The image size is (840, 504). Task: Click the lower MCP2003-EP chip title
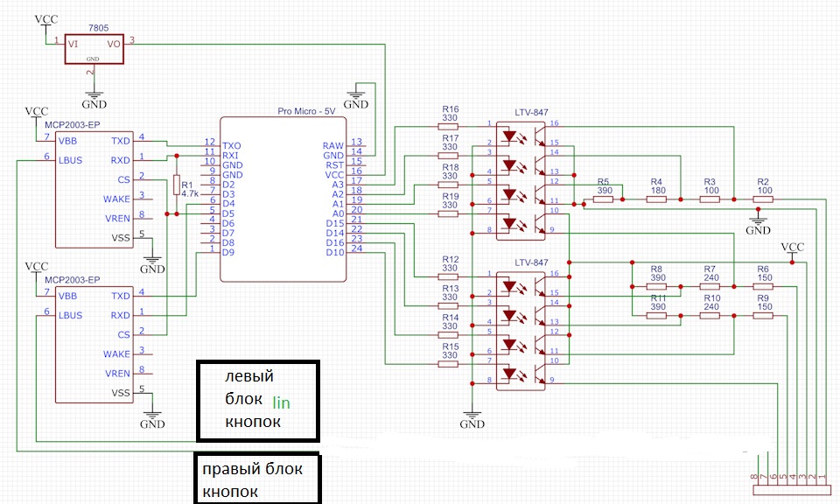[x=73, y=280]
